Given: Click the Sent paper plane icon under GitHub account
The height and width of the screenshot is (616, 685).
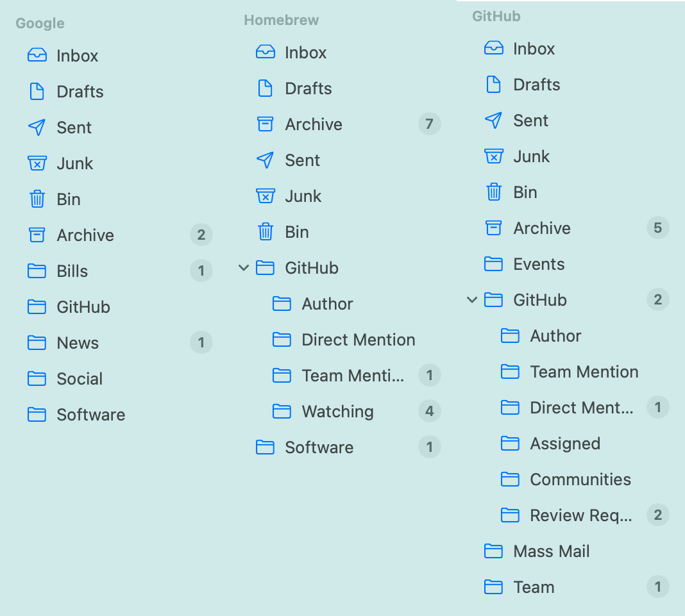Looking at the screenshot, I should [494, 120].
